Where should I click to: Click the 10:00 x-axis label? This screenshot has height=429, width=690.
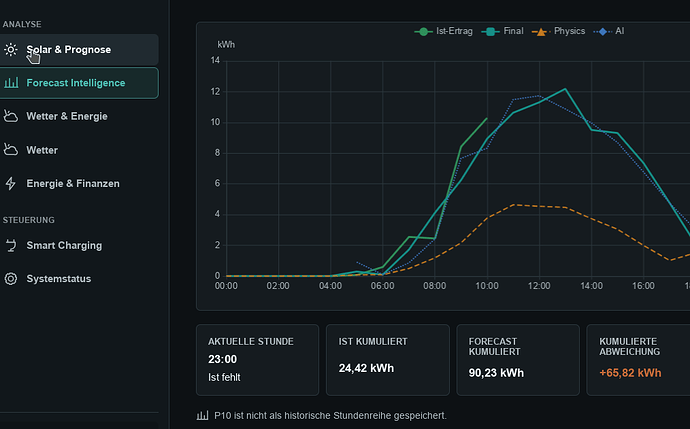[x=487, y=286]
